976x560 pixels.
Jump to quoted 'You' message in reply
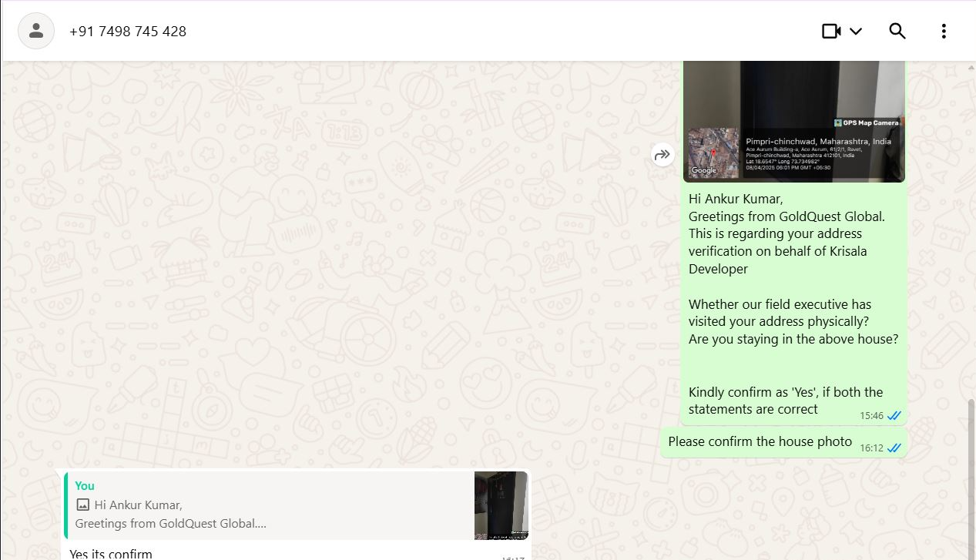coord(297,505)
